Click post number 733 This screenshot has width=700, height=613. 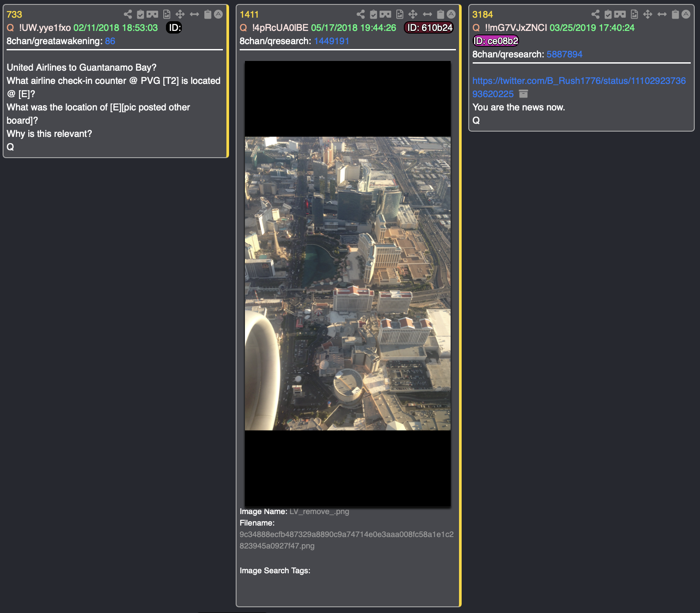tap(14, 15)
